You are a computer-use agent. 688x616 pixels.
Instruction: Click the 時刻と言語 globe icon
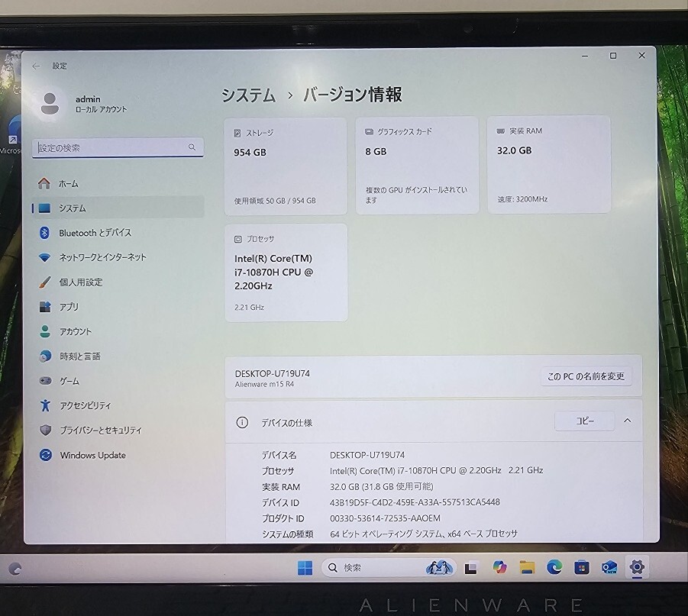tap(45, 356)
